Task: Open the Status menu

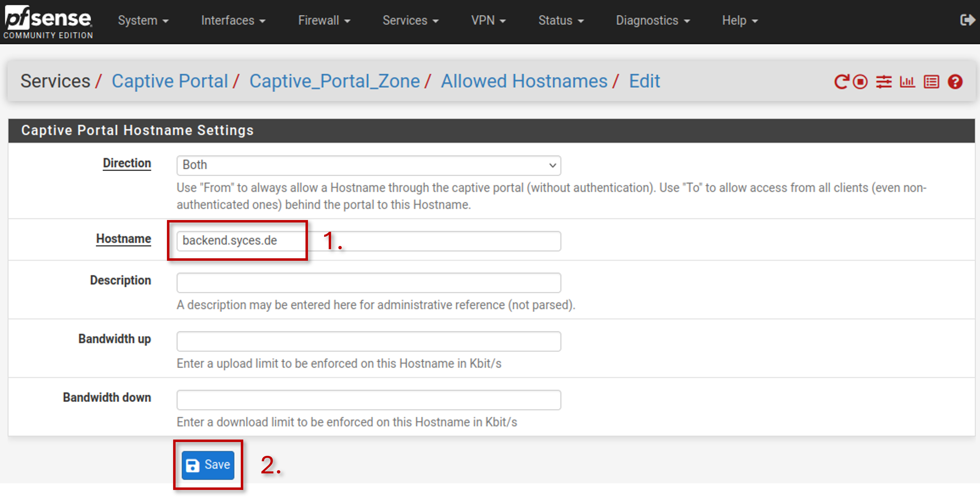Action: coord(561,20)
